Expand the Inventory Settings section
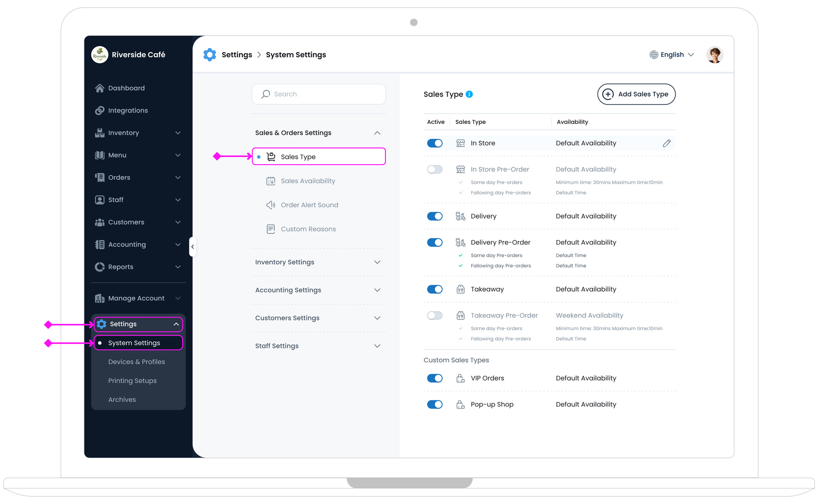 click(x=377, y=262)
